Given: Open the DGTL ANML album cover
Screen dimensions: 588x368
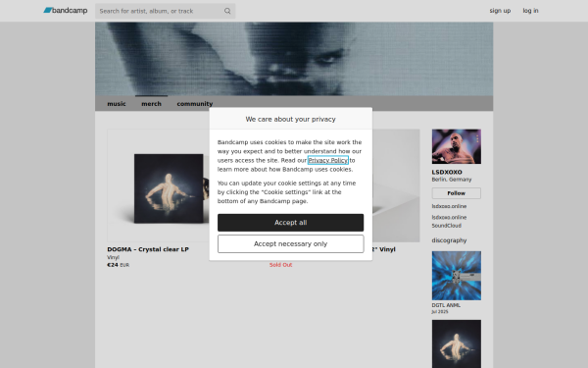Looking at the screenshot, I should (457, 276).
